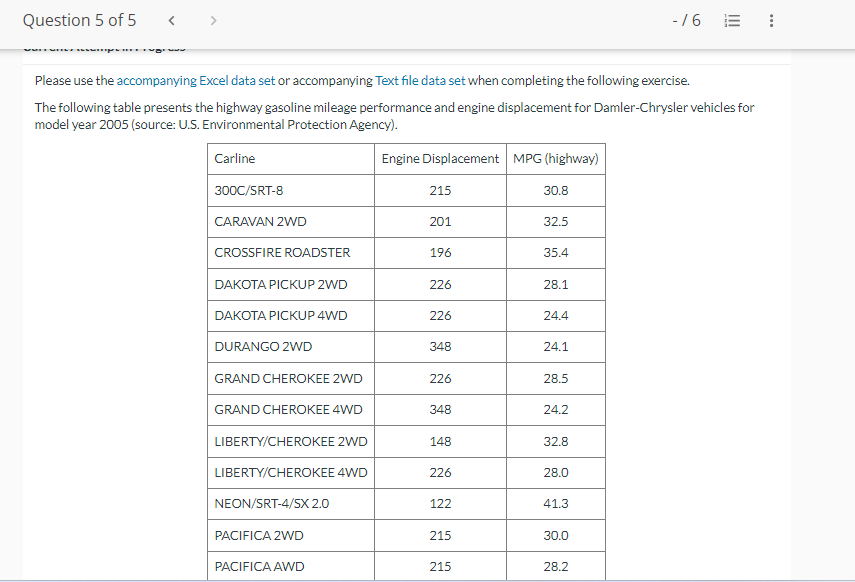Image resolution: width=855 pixels, height=582 pixels.
Task: Select the DAKOTA PICKUP 2WD cell
Action: pos(291,284)
